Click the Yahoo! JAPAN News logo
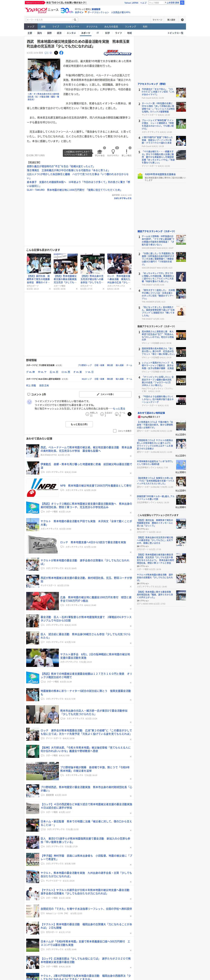 (x=42, y=10)
